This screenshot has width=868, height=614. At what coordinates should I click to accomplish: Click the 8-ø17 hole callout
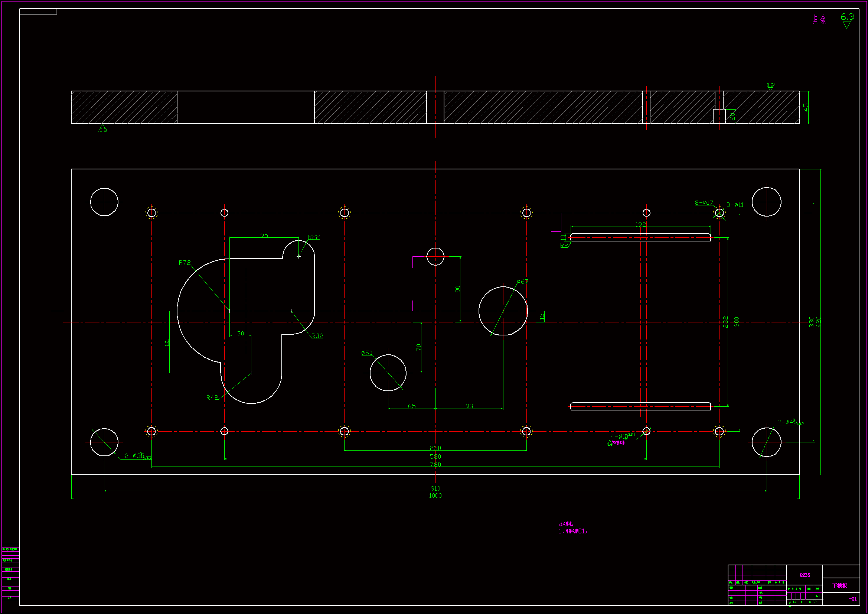point(704,203)
